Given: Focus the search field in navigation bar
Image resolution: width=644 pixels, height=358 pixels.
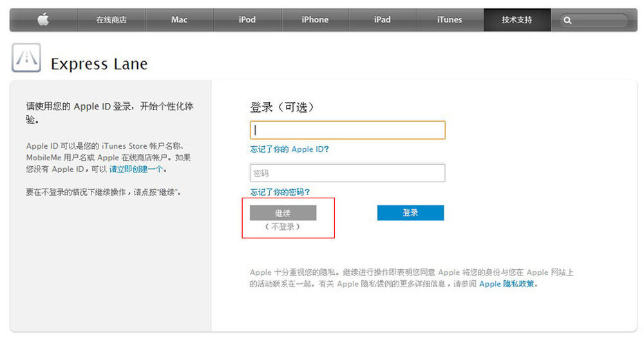Looking at the screenshot, I should [x=594, y=20].
